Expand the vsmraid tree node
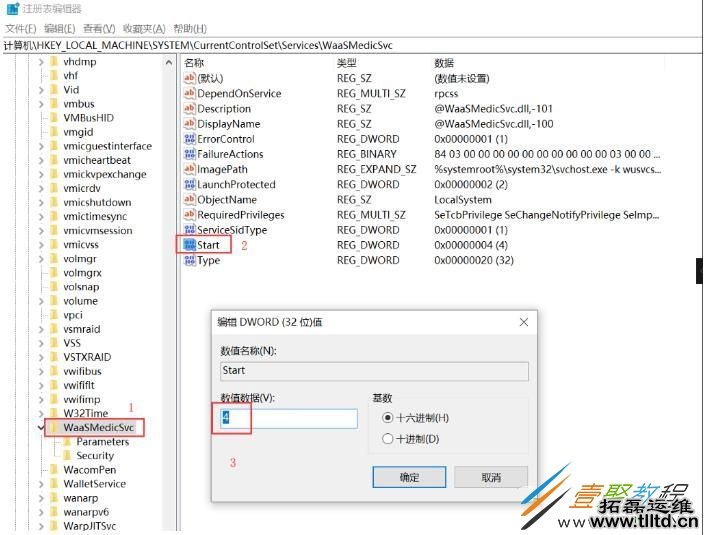704x535 pixels. [x=41, y=329]
